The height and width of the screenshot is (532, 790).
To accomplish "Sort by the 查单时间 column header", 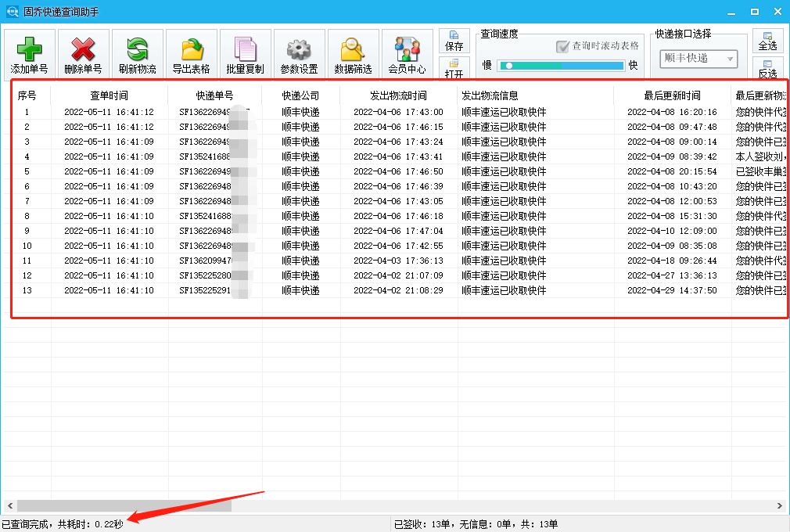I will pyautogui.click(x=110, y=95).
